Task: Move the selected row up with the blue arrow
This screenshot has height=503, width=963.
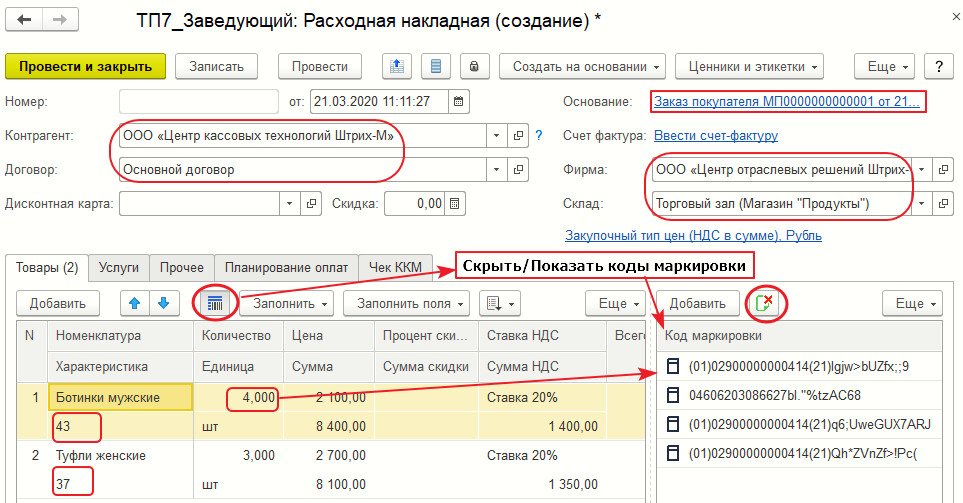Action: click(x=135, y=302)
